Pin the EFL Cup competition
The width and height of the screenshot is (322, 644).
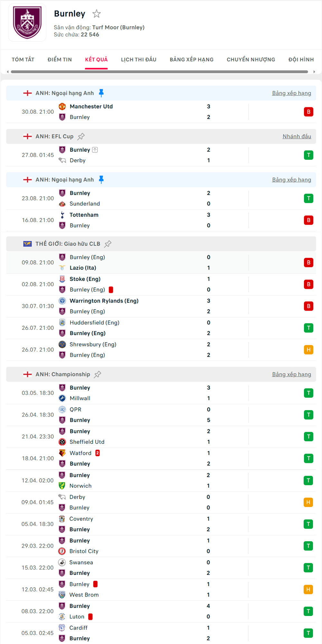point(81,136)
